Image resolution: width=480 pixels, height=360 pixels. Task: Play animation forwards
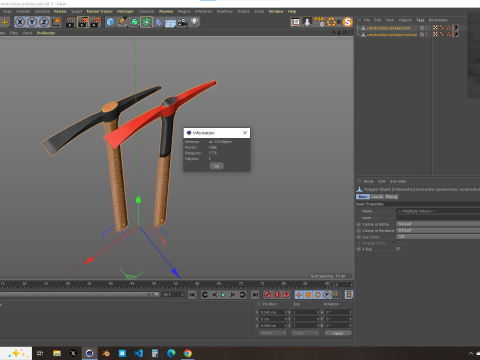223,295
